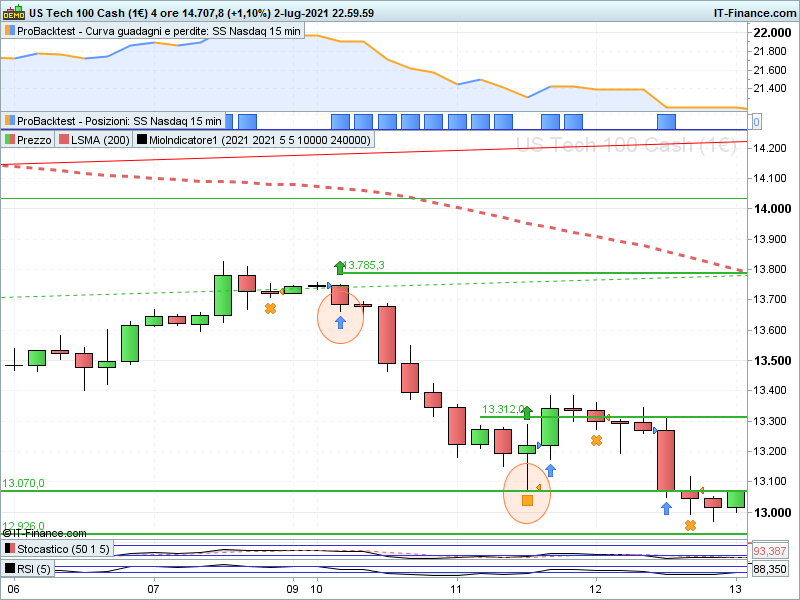Click the 13.300 price axis label
The width and height of the screenshot is (800, 600).
point(770,421)
